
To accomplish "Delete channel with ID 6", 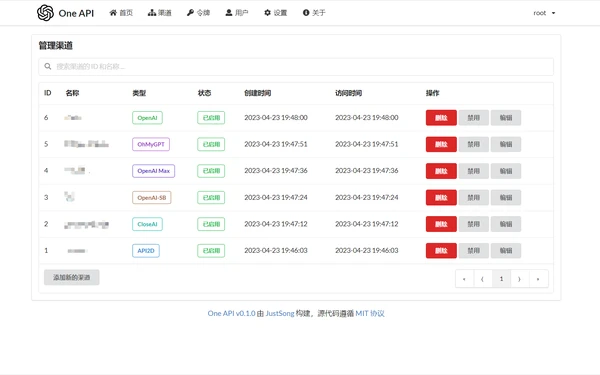I will pyautogui.click(x=441, y=118).
